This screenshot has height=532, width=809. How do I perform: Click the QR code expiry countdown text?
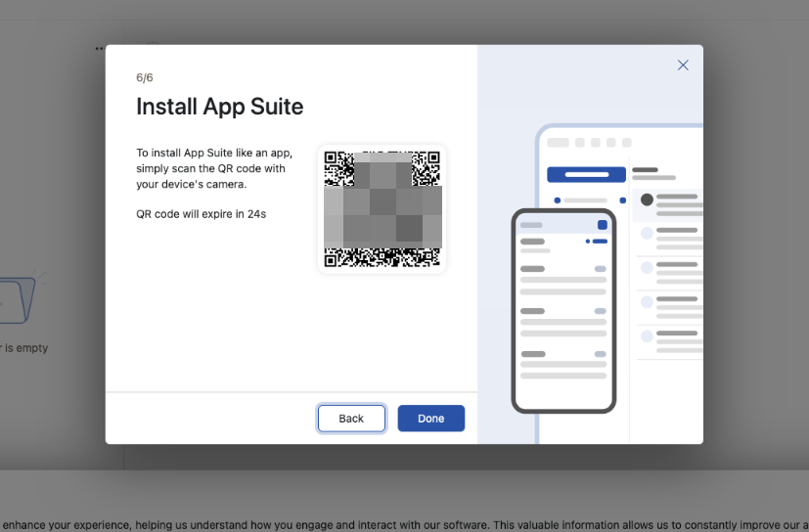coord(202,213)
